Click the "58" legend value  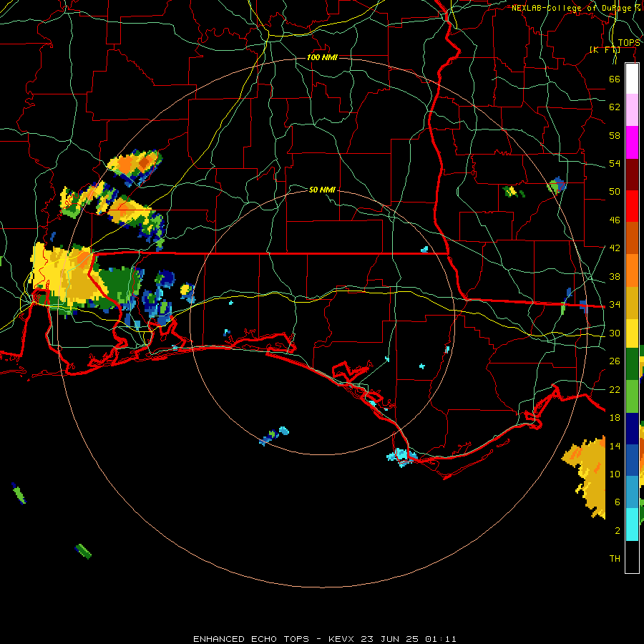click(x=615, y=135)
